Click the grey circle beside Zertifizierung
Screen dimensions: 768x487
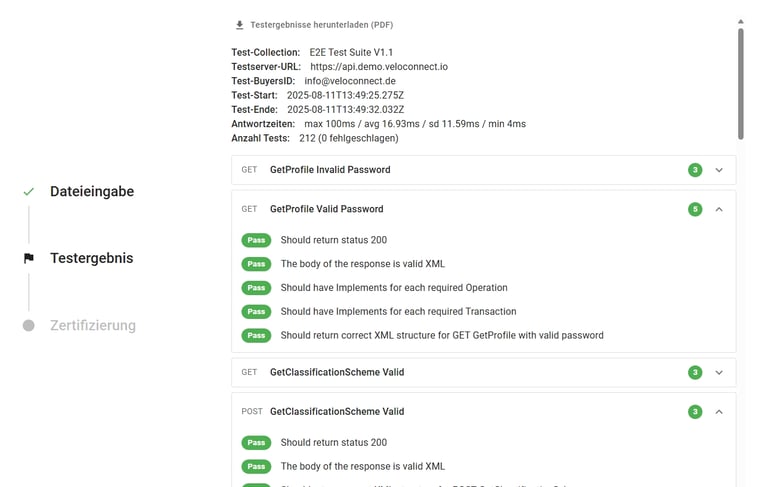coord(29,325)
